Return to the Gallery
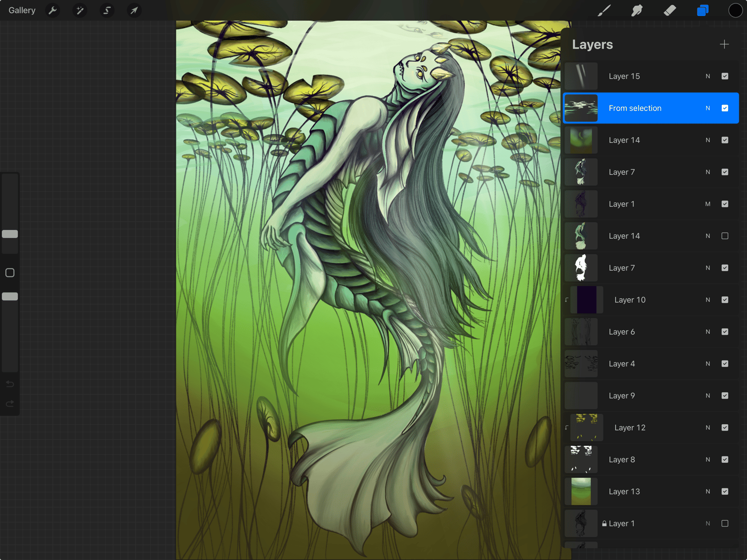Image resolution: width=747 pixels, height=560 pixels. [x=22, y=10]
